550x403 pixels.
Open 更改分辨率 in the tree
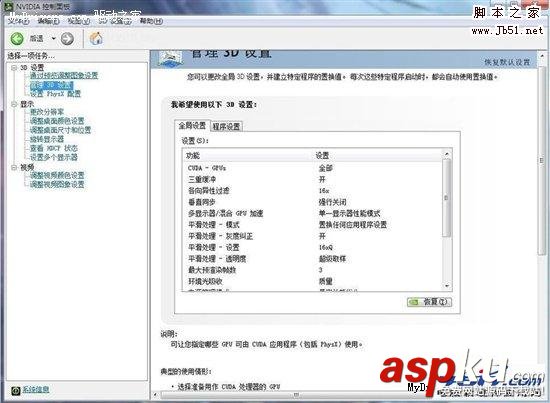(x=47, y=112)
